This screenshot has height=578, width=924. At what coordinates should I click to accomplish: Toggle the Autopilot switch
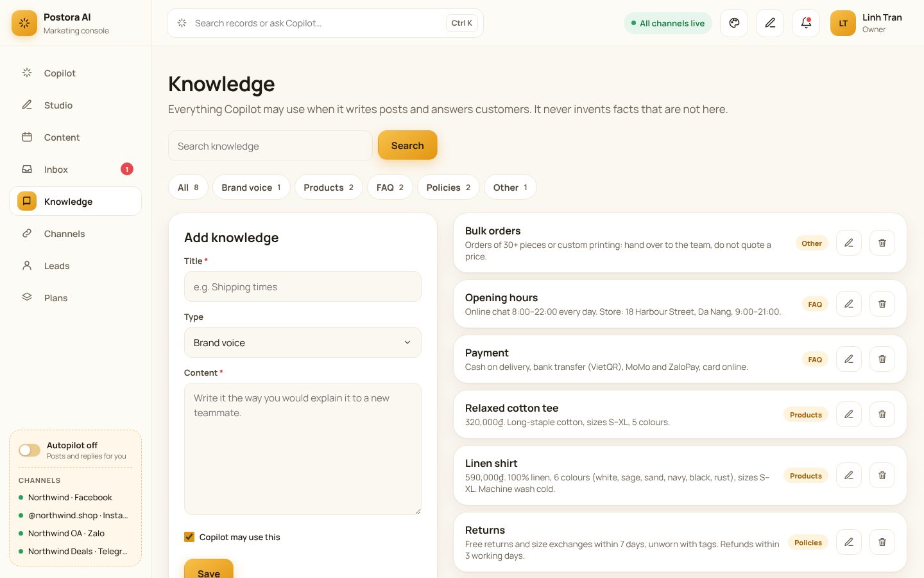[x=30, y=450]
